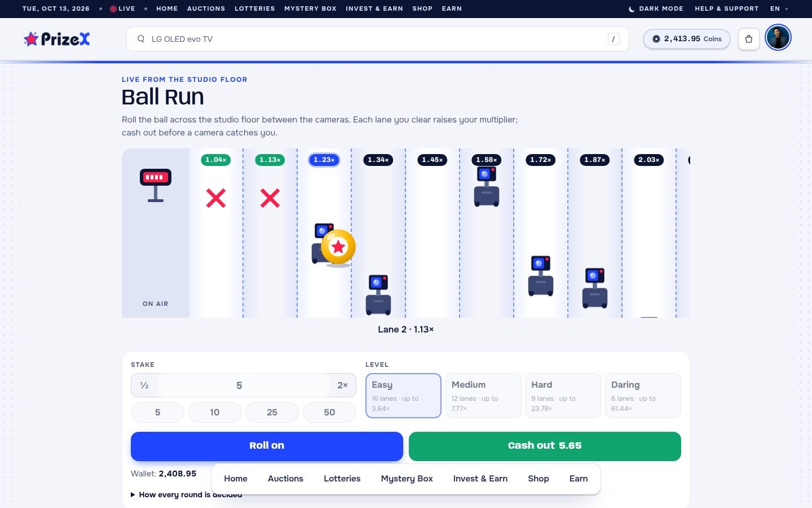Click the slash shortcut key badge
The width and height of the screenshot is (812, 508).
click(614, 39)
